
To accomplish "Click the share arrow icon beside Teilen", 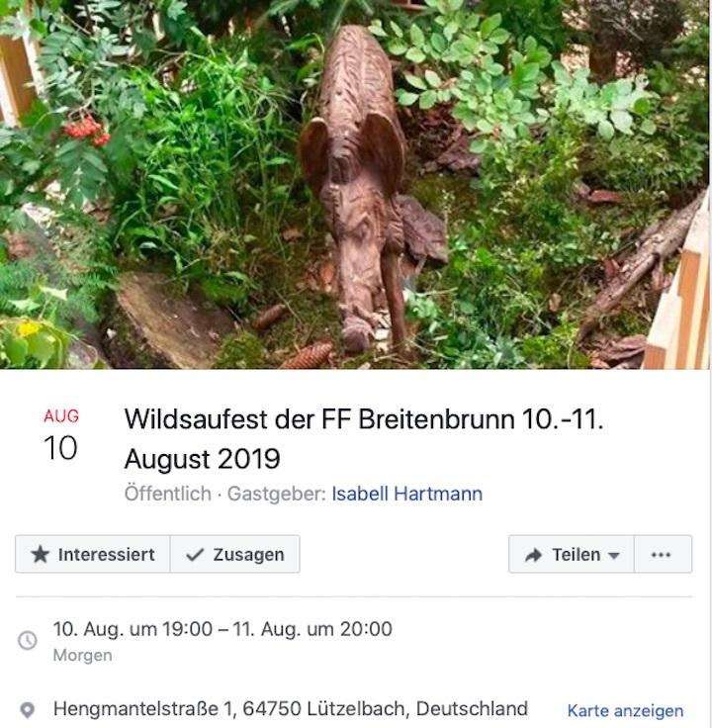I will [533, 555].
